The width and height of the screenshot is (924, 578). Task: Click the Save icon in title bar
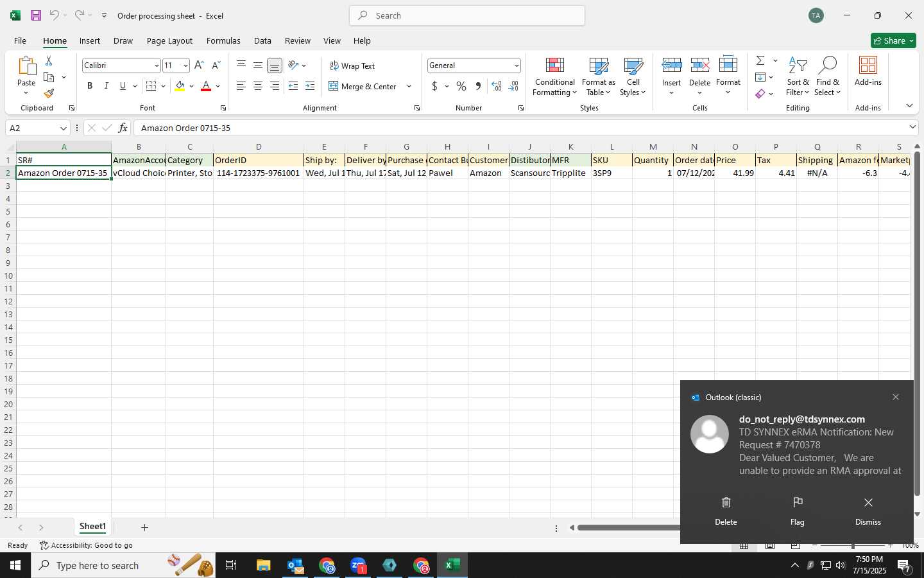(36, 15)
